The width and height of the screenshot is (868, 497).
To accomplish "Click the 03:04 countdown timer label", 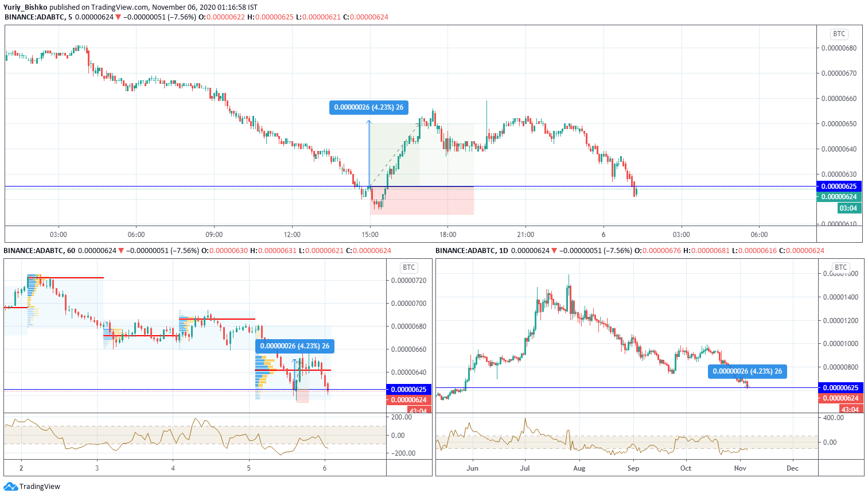I will (x=849, y=208).
